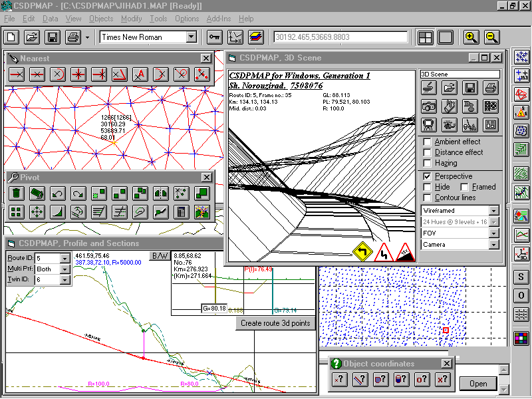Click the four green squares array icon in Pivot
The height and width of the screenshot is (399, 532).
tap(16, 212)
